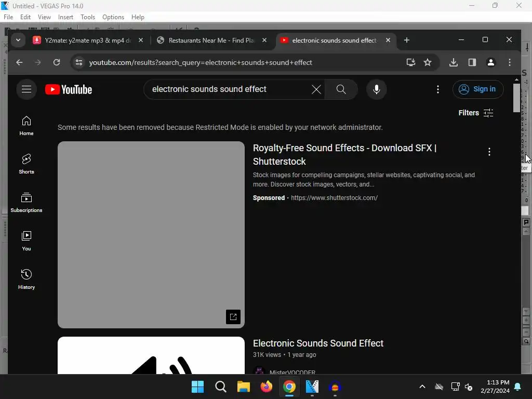Click install app icon in address bar
The height and width of the screenshot is (399, 532).
411,62
